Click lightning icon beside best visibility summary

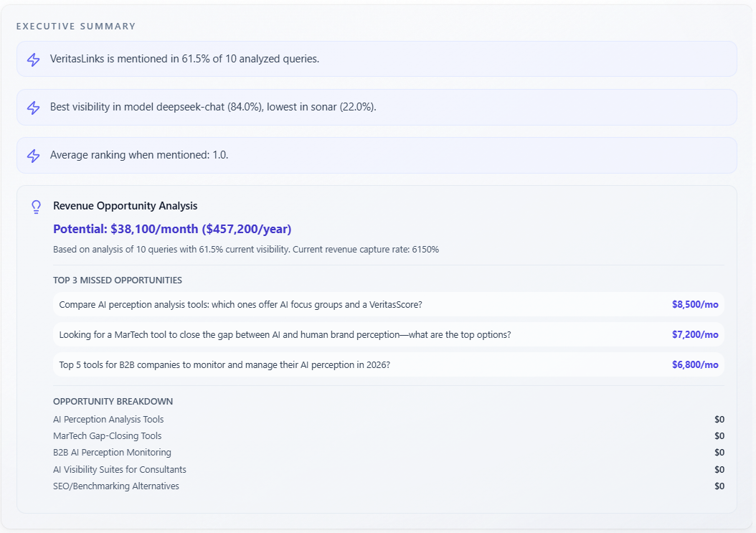[33, 108]
